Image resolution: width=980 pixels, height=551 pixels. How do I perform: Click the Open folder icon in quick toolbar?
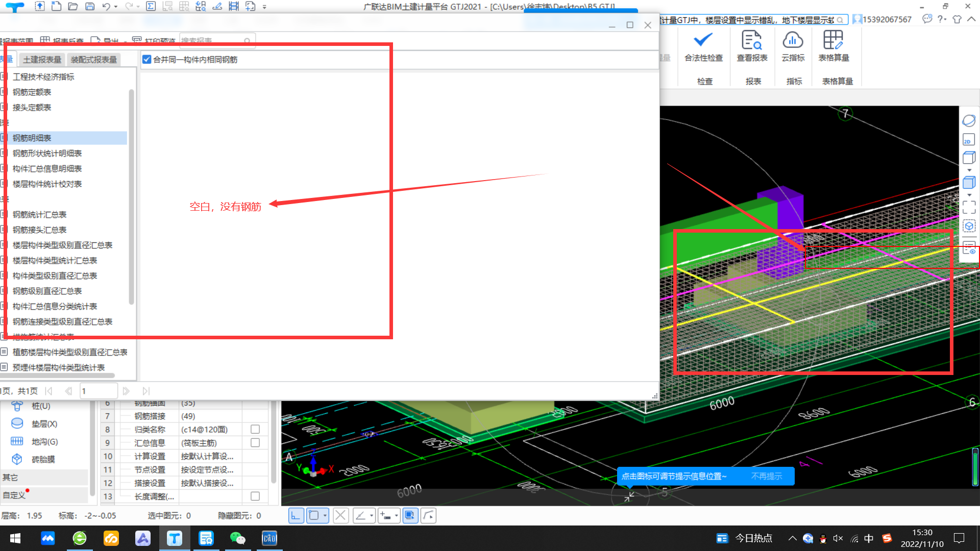(73, 7)
